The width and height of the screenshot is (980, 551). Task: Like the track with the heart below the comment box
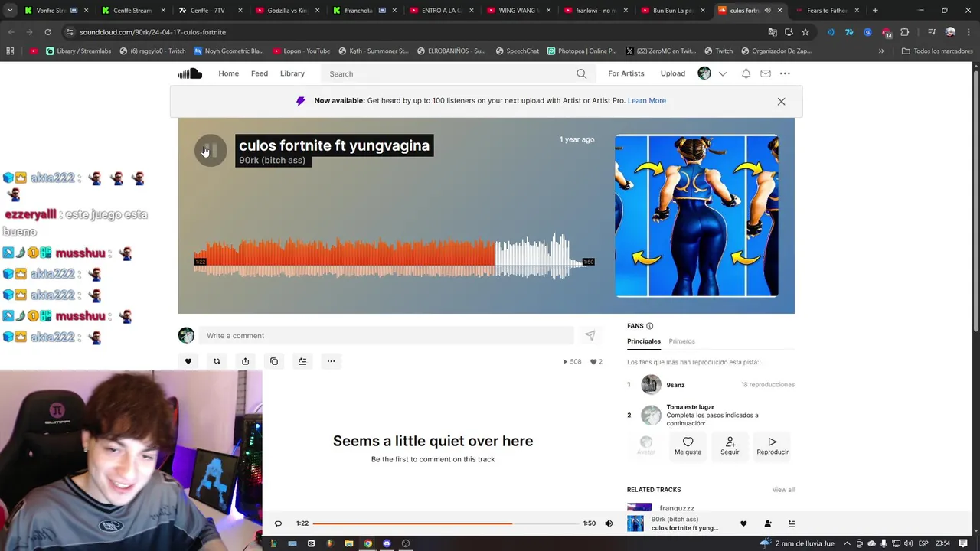(x=188, y=361)
